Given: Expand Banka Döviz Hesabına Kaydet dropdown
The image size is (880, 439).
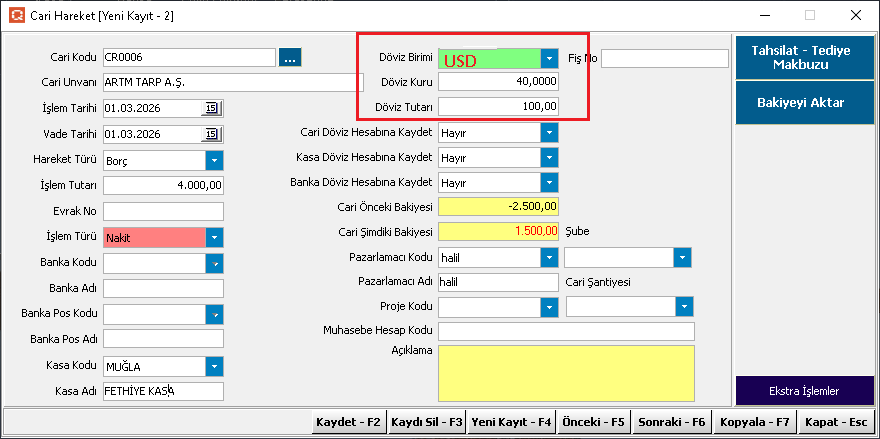Looking at the screenshot, I should pyautogui.click(x=549, y=182).
